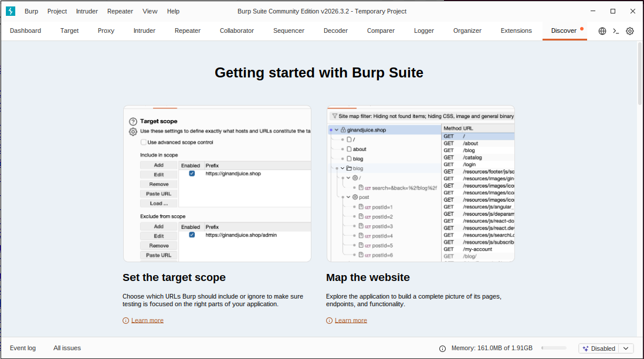Screen dimensions: 644x359
Task: Switch to the Collaborator tab
Action: point(236,31)
